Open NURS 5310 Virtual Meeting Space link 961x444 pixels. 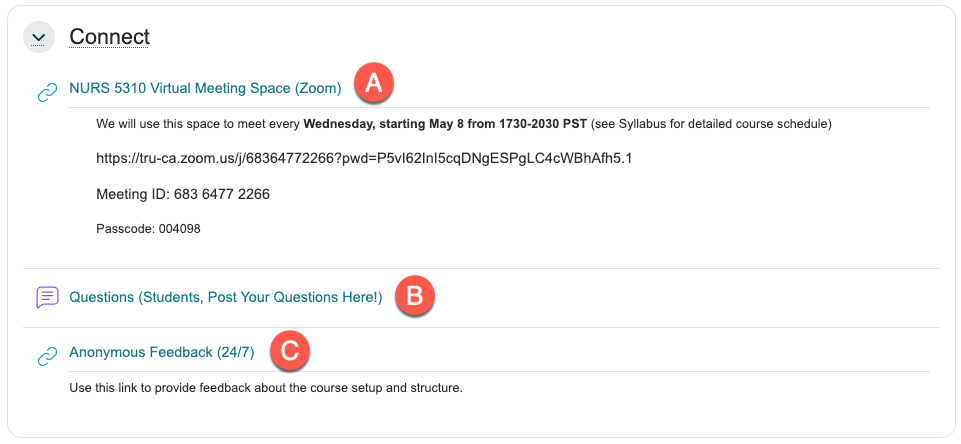[180, 88]
